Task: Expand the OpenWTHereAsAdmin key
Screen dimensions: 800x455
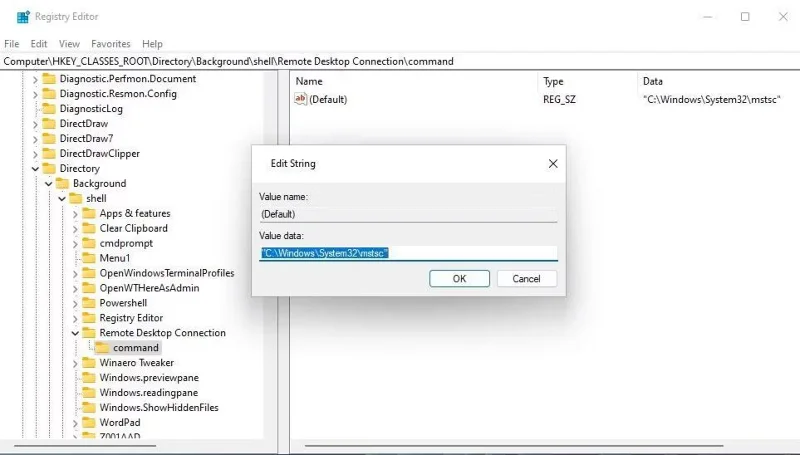Action: click(x=75, y=288)
